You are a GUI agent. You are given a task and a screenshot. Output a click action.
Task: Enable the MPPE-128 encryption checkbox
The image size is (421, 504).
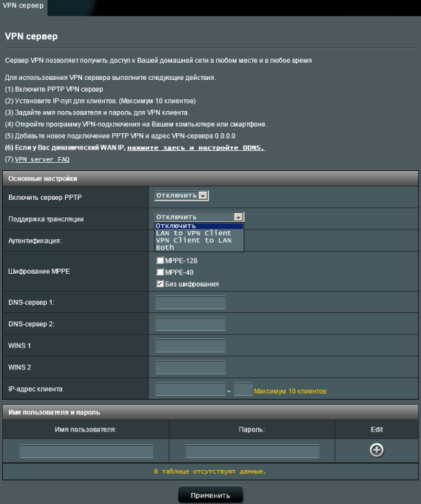click(x=160, y=260)
